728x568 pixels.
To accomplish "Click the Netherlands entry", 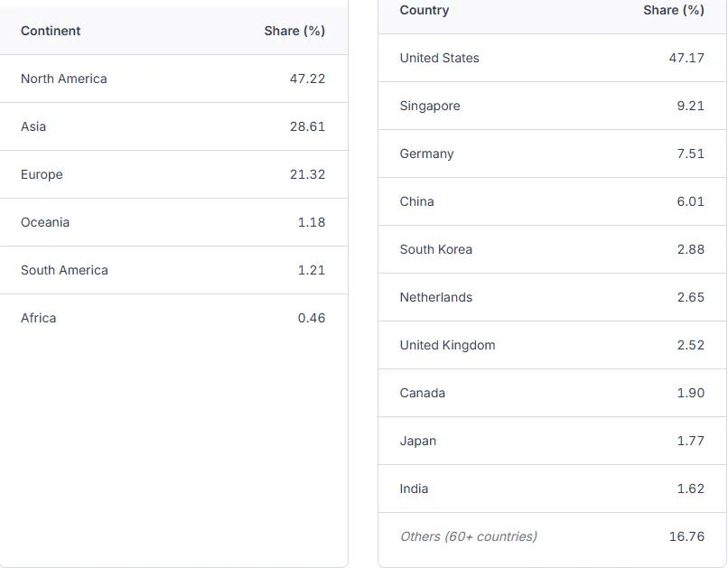I will (436, 297).
